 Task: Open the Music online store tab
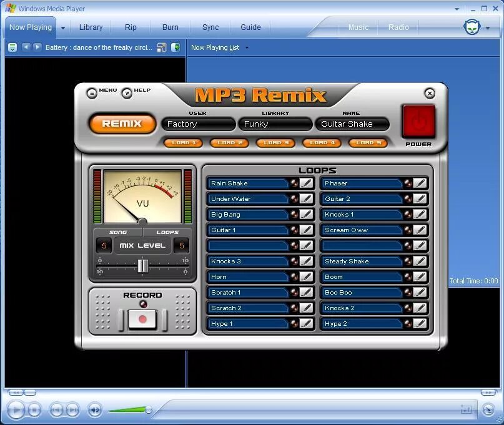click(x=358, y=27)
